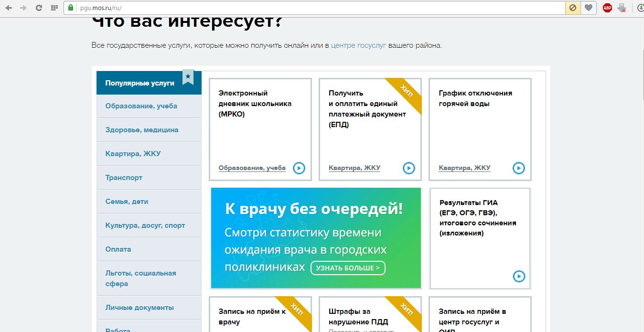This screenshot has width=644, height=332.
Task: Select Транспорт category
Action: coord(149,178)
